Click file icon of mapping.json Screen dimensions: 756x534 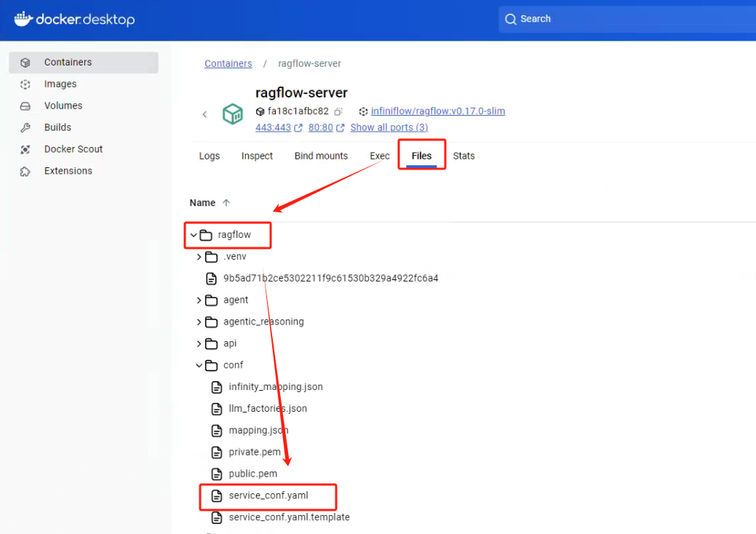pyautogui.click(x=217, y=431)
